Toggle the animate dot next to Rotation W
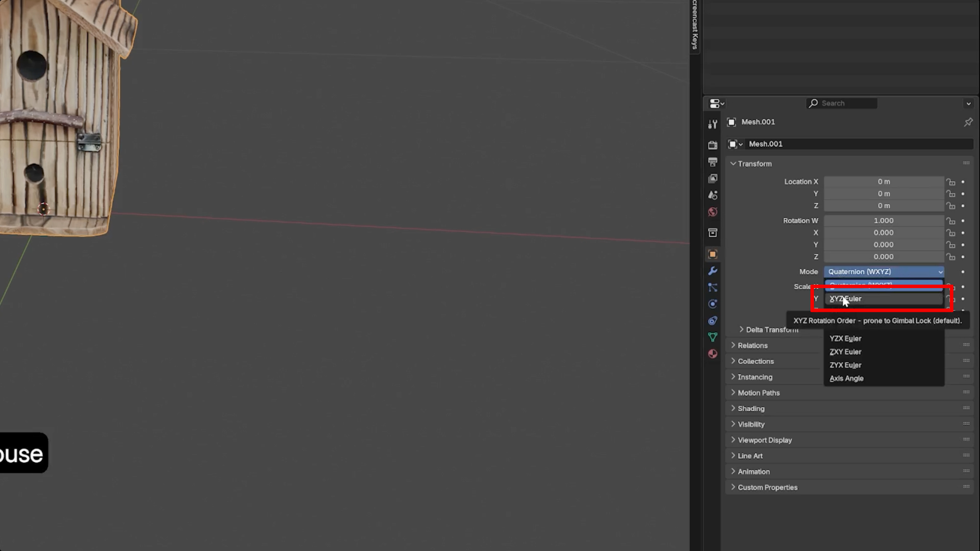980x551 pixels. (963, 221)
